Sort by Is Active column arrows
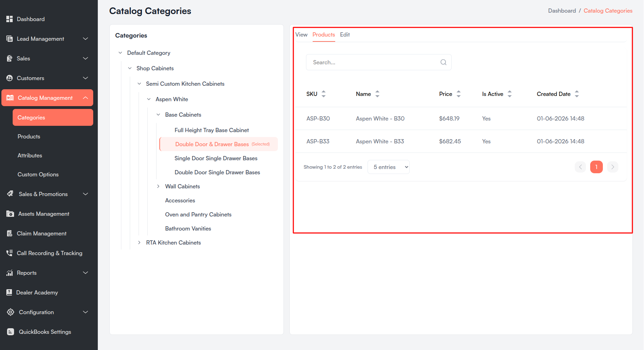 point(510,94)
